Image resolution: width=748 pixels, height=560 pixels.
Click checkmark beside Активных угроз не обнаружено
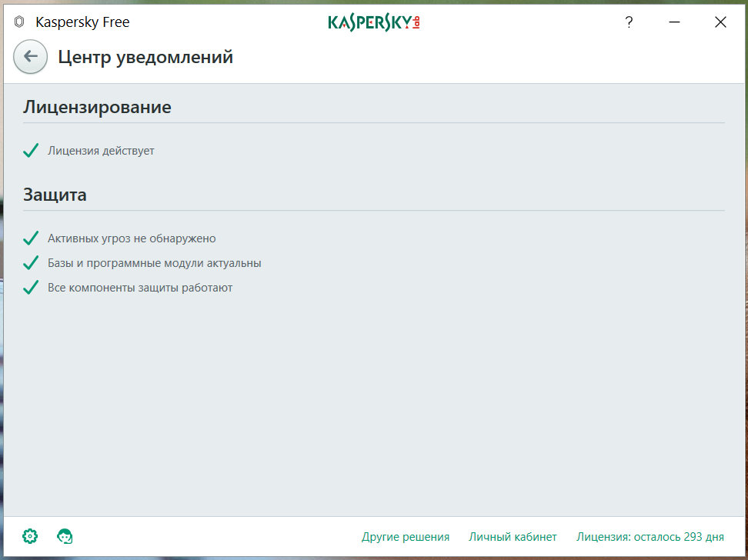click(x=31, y=238)
